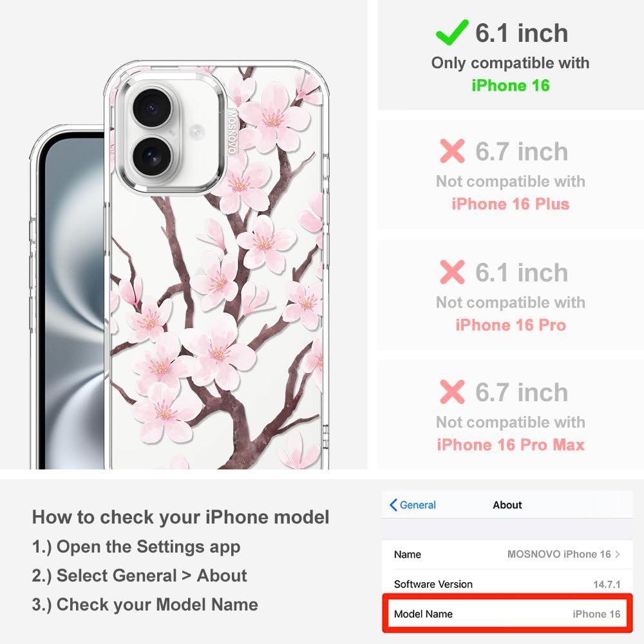Click the green iPhone 16 compatible label
The height and width of the screenshot is (644, 644).
510,86
